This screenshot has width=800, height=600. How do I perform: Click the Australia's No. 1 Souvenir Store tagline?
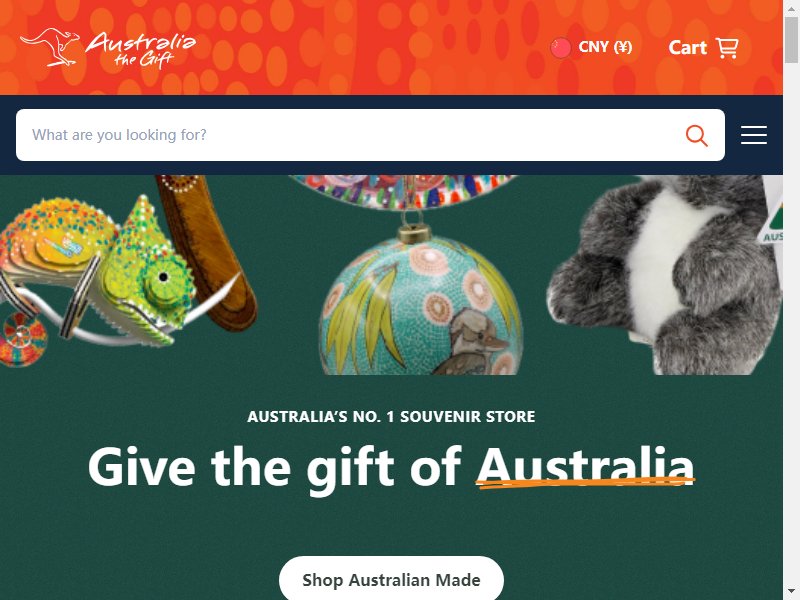(391, 416)
